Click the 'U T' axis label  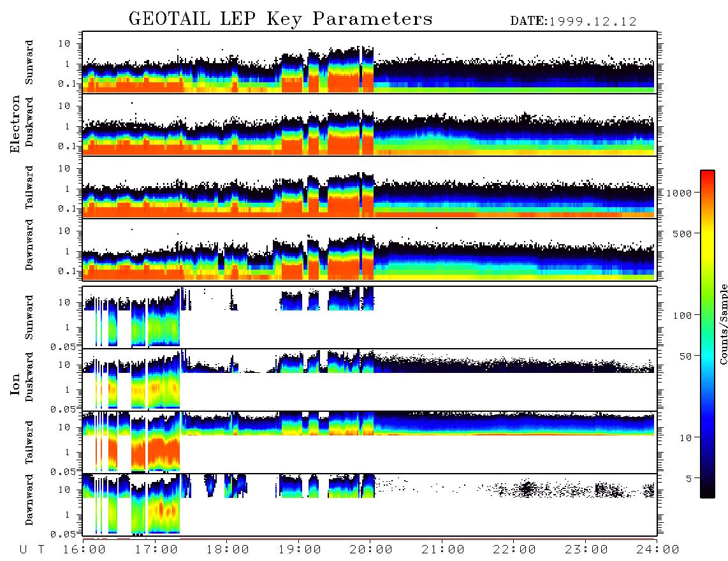(x=32, y=550)
